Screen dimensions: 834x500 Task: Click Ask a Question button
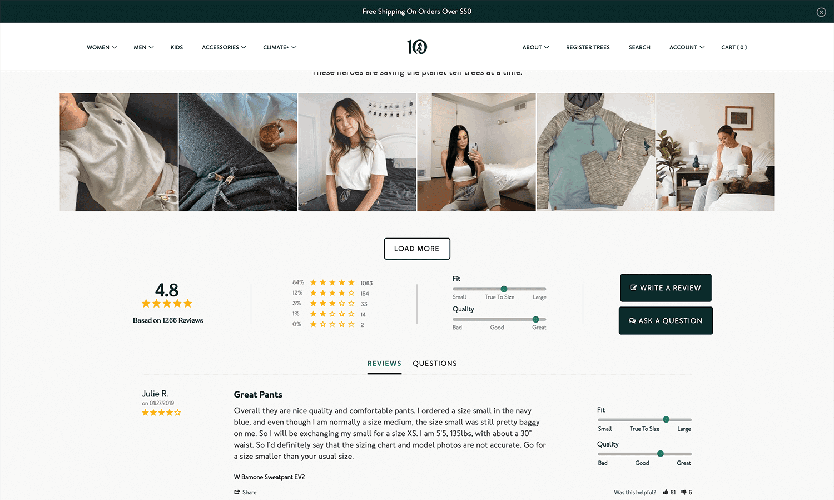coord(665,321)
